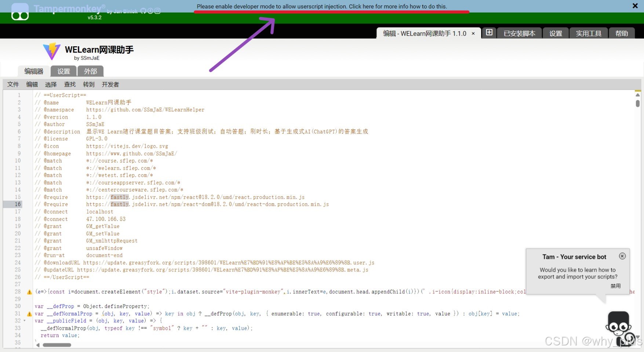Click line number 1 in the gutter

19,95
